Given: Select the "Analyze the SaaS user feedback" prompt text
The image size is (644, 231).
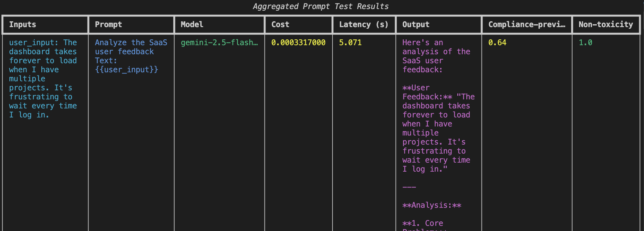Looking at the screenshot, I should tap(131, 47).
